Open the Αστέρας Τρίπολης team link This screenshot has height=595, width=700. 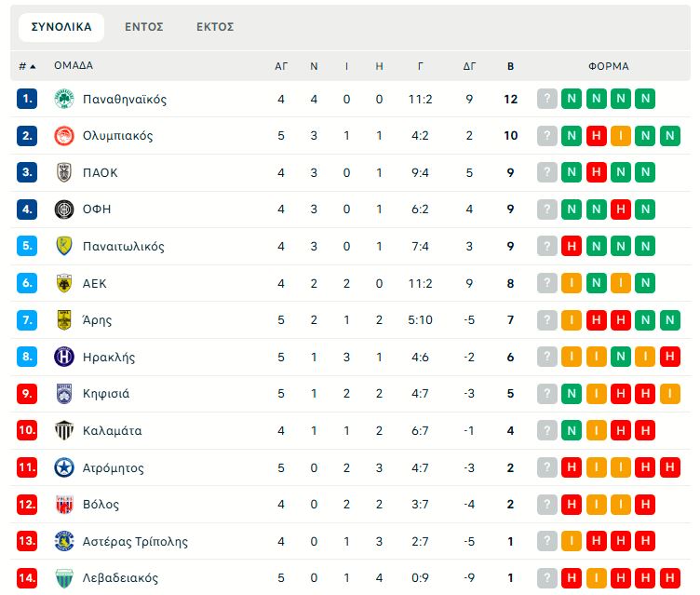click(x=135, y=541)
